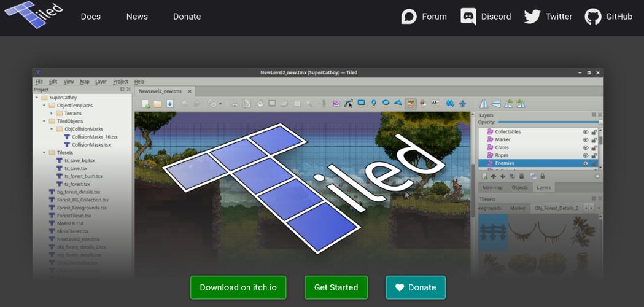Switch to the Mini-map tab
This screenshot has width=644, height=307.
492,187
